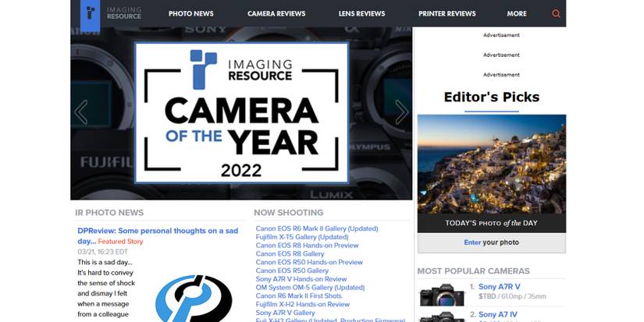The width and height of the screenshot is (644, 322).
Task: Open the CAMERA REVIEWS menu
Action: [276, 13]
